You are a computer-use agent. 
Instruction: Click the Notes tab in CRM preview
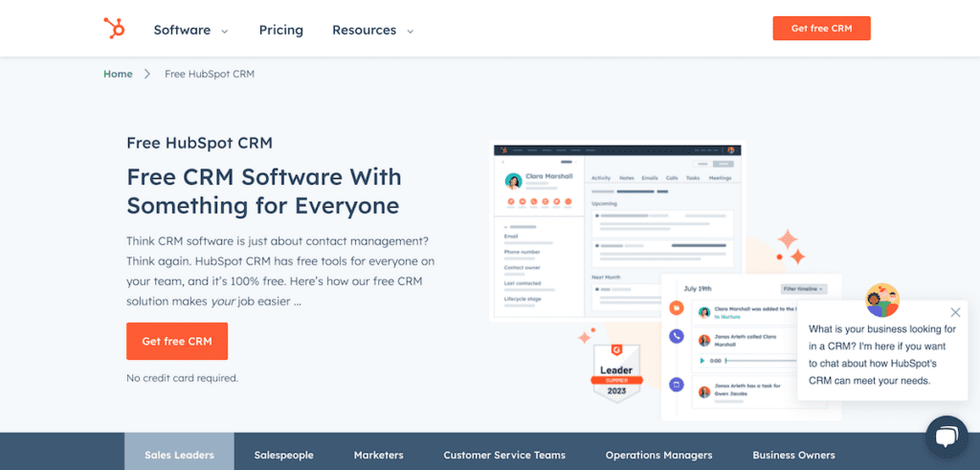(x=626, y=178)
